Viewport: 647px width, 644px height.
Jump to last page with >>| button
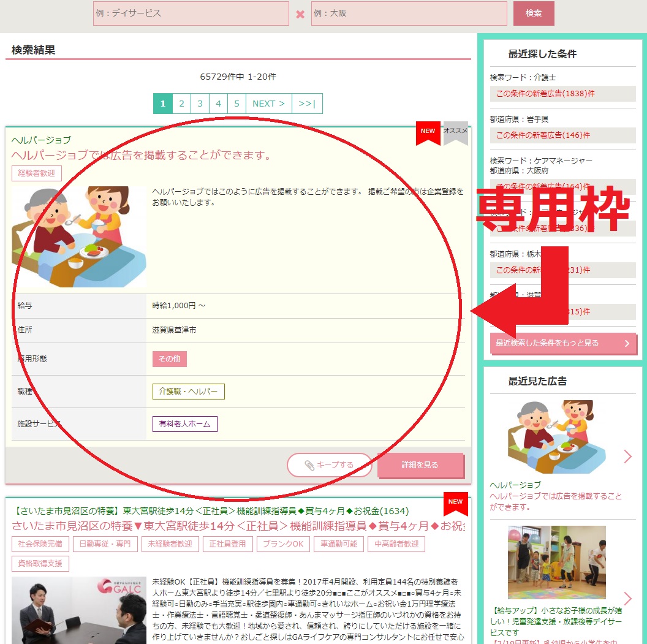click(x=307, y=104)
